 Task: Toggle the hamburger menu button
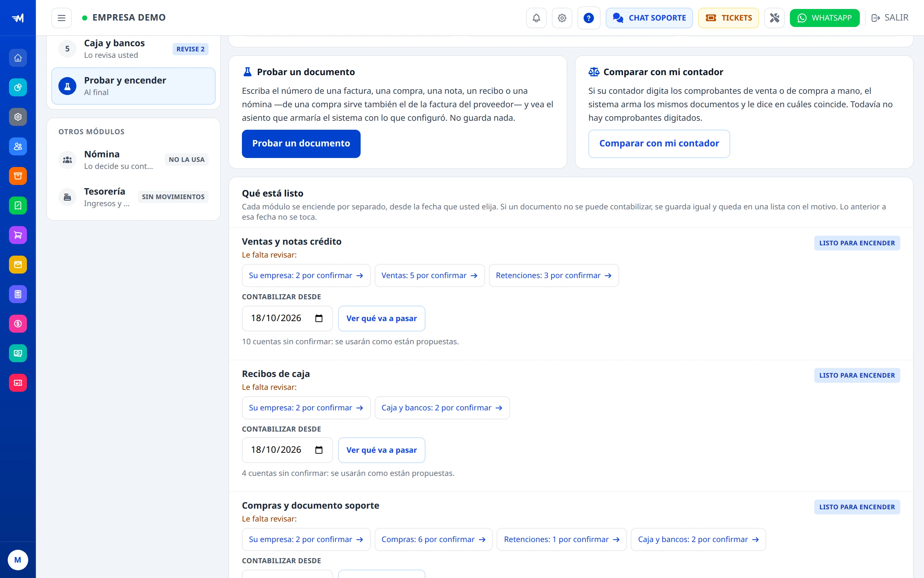[62, 18]
